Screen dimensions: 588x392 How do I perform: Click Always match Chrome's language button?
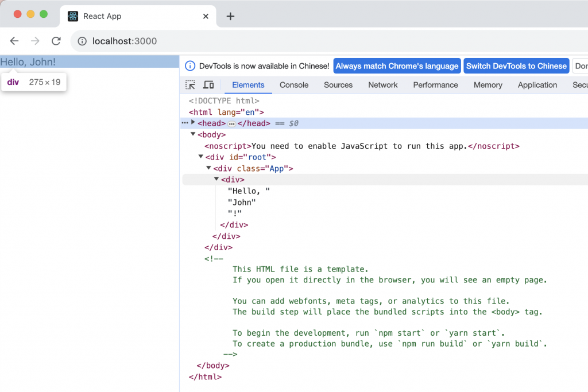pos(397,66)
